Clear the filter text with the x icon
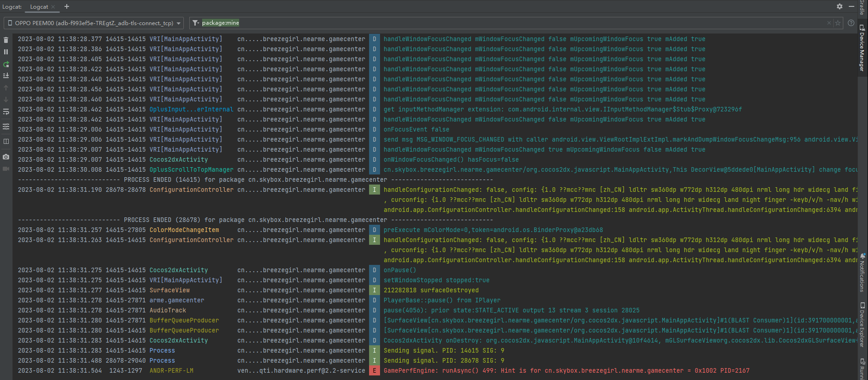The height and width of the screenshot is (380, 868). coord(829,23)
